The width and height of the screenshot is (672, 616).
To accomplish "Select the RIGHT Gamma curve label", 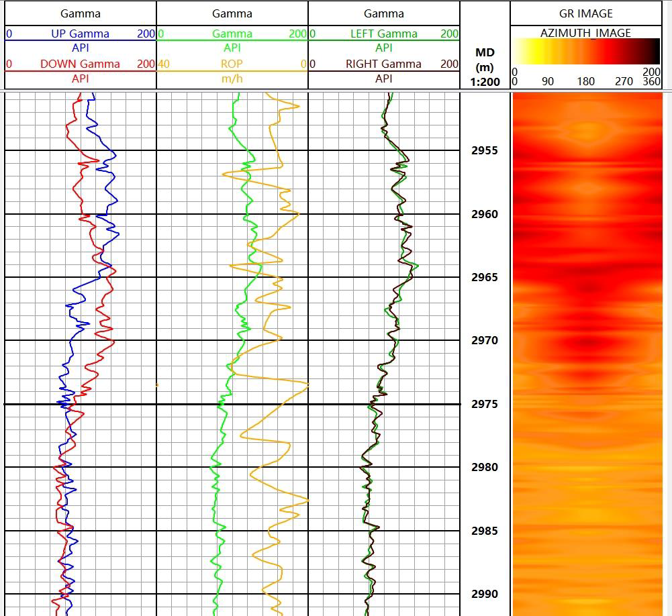I will point(383,64).
